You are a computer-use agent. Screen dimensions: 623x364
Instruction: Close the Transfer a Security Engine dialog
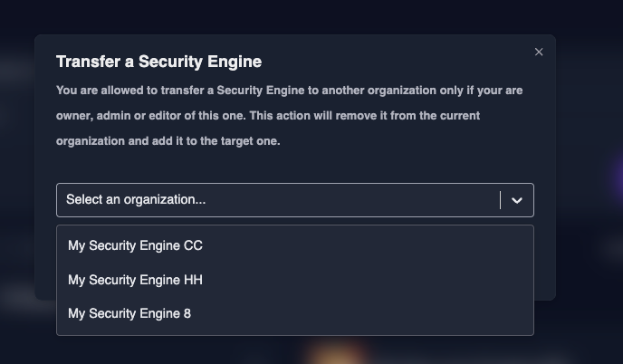coord(539,52)
